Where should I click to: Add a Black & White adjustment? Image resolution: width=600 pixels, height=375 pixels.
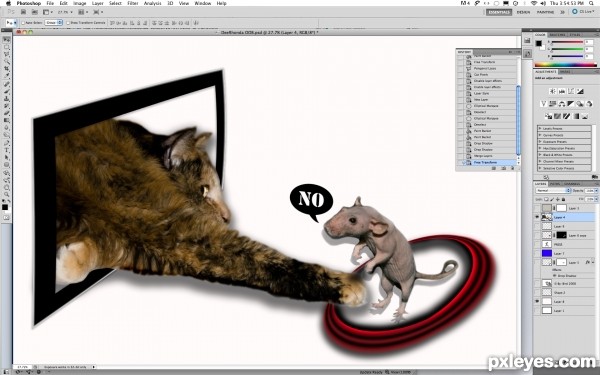pyautogui.click(x=571, y=104)
